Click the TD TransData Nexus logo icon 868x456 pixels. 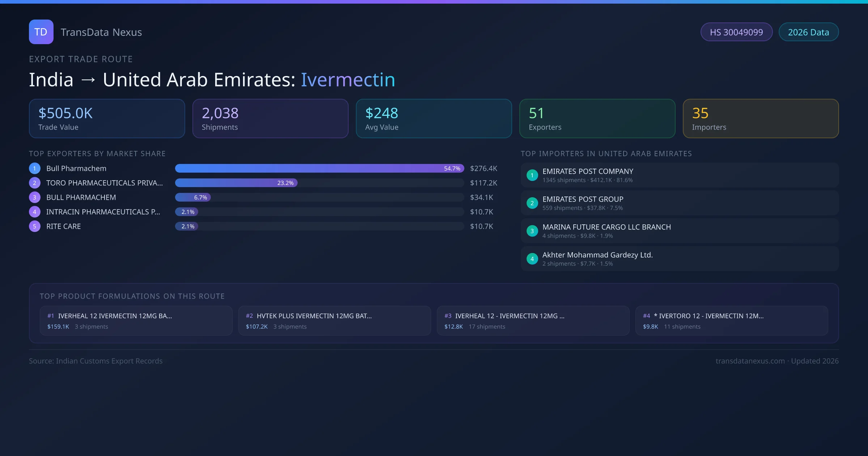pyautogui.click(x=41, y=32)
